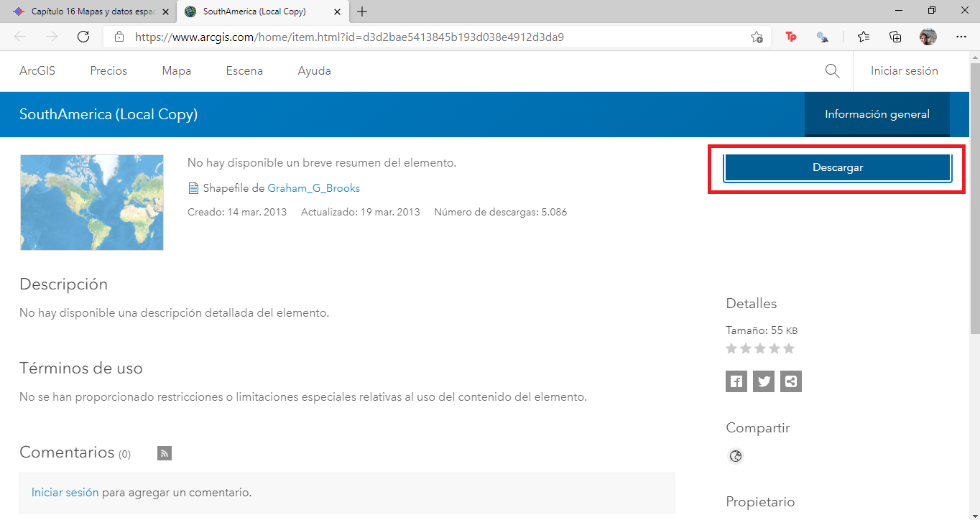Add page to favorites star icon
Viewport: 980px width, 520px height.
click(757, 37)
